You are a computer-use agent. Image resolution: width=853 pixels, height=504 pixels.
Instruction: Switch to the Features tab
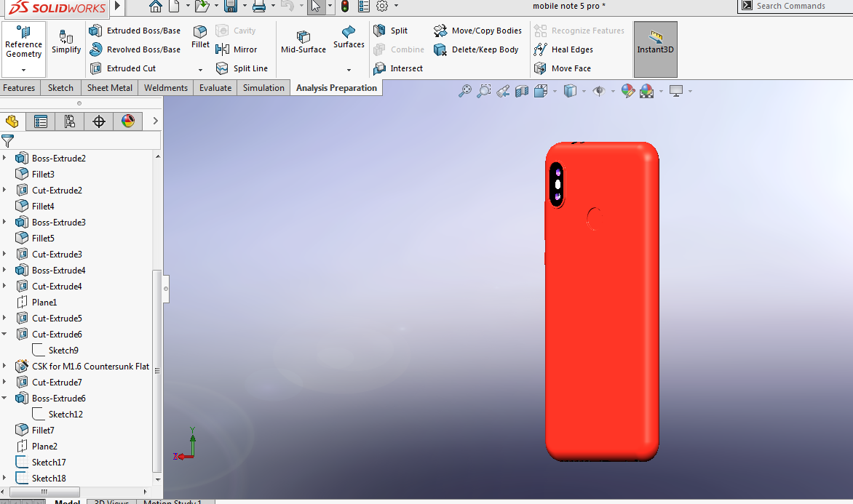tap(19, 87)
